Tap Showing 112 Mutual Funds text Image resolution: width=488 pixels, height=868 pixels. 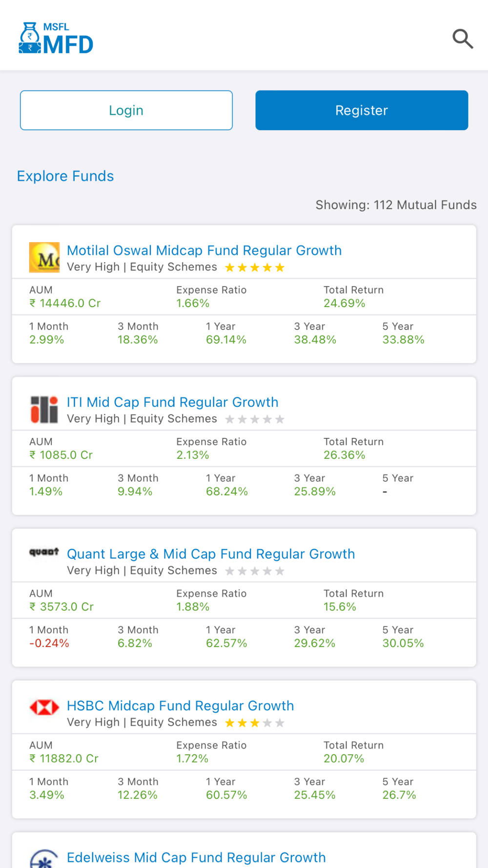click(x=396, y=205)
